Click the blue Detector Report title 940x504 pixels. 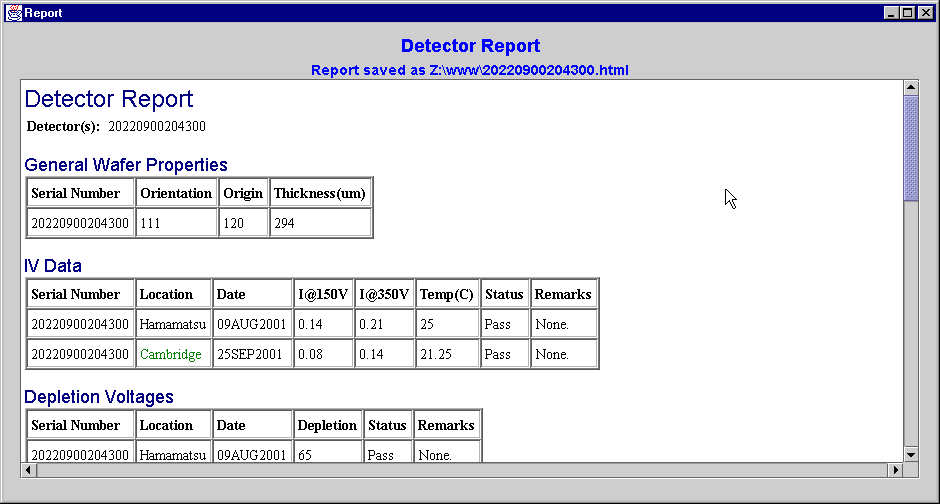[470, 46]
